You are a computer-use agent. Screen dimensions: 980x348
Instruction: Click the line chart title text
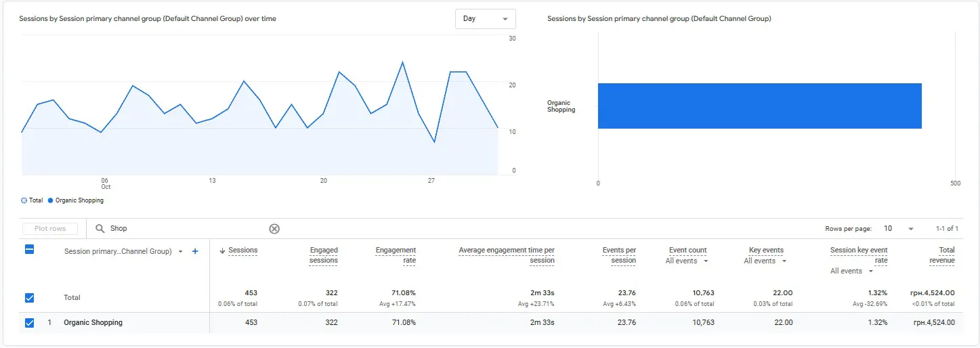click(148, 19)
